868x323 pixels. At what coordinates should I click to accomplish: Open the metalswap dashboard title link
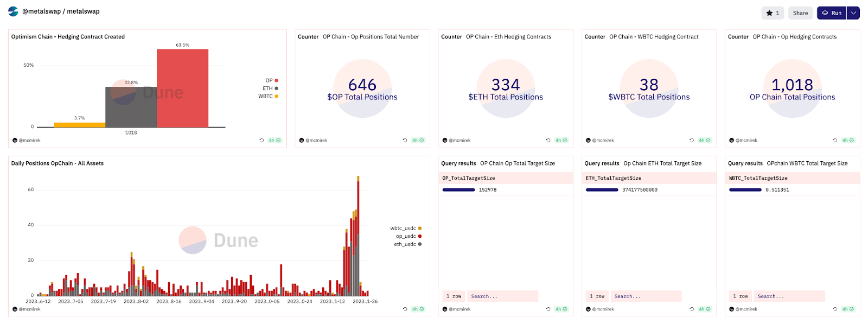[x=83, y=11]
